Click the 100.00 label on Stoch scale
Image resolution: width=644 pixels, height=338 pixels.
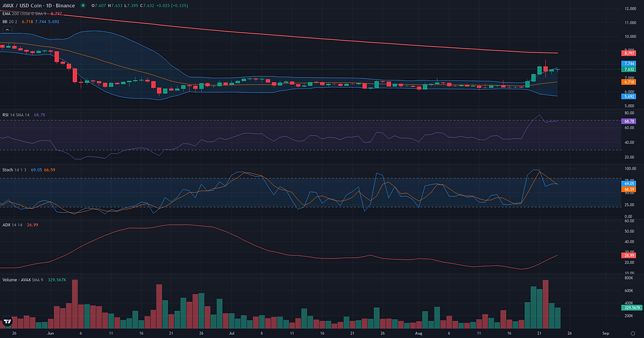[630, 169]
